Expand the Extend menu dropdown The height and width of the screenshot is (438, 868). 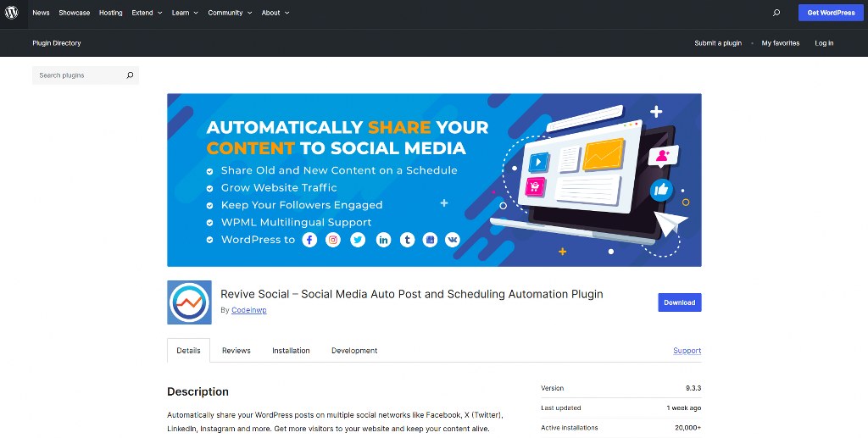coord(147,13)
